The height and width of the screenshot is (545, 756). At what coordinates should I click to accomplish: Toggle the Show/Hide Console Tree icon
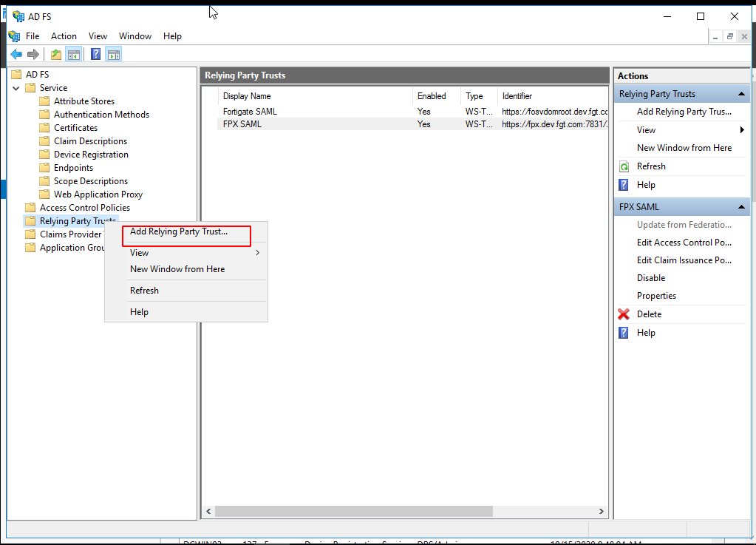(x=74, y=55)
